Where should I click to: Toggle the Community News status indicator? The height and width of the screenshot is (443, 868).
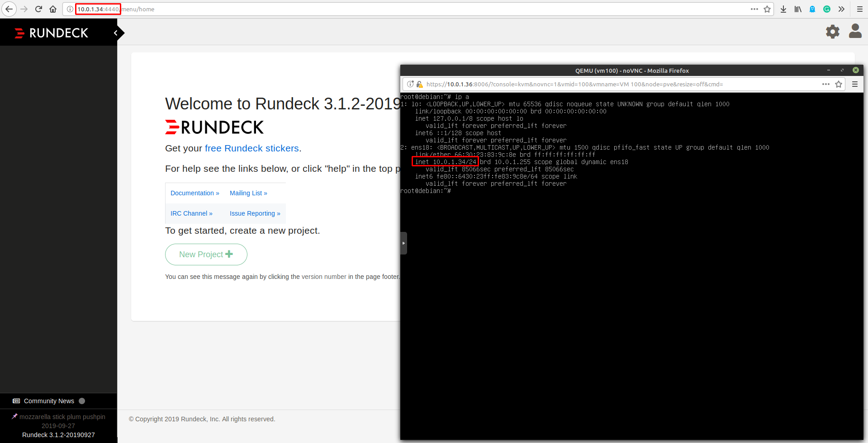[x=82, y=401]
